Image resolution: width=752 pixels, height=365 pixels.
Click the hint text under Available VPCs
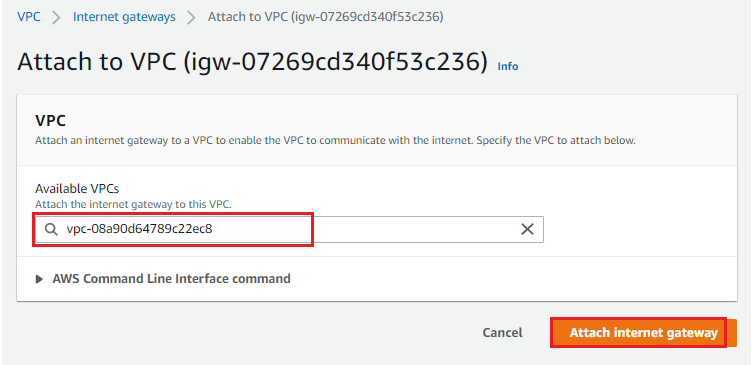[x=133, y=204]
